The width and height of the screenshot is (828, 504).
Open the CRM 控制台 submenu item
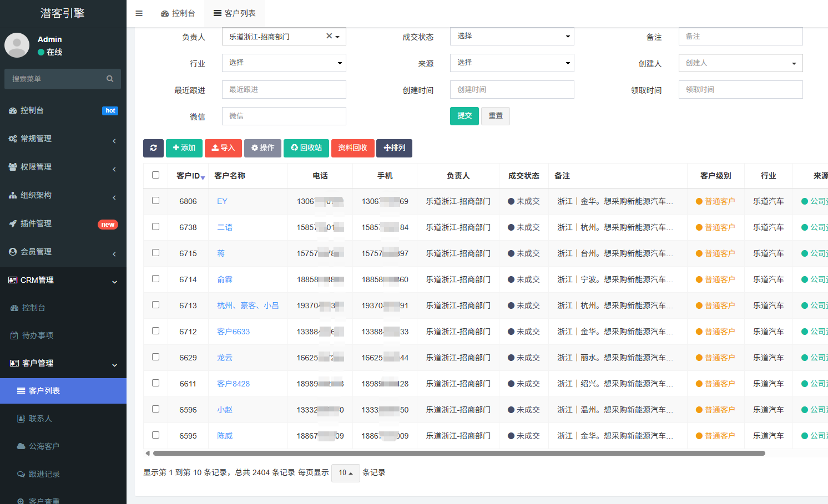pyautogui.click(x=63, y=308)
